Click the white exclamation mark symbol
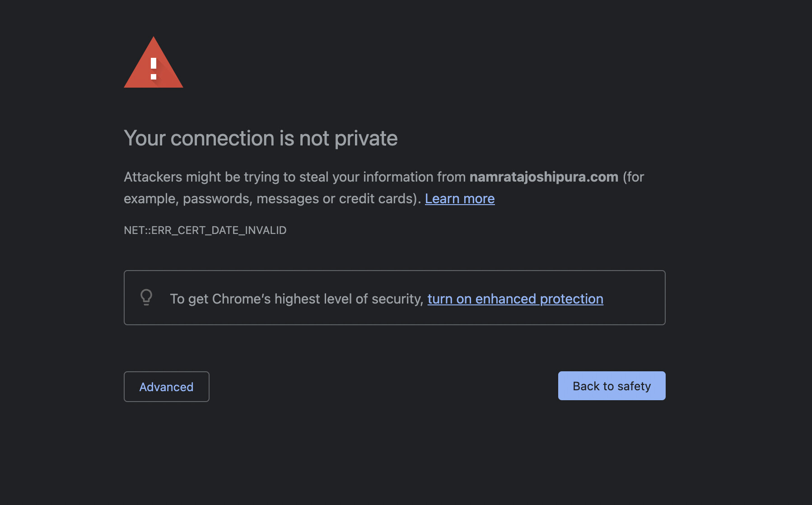This screenshot has width=812, height=505. 154,68
